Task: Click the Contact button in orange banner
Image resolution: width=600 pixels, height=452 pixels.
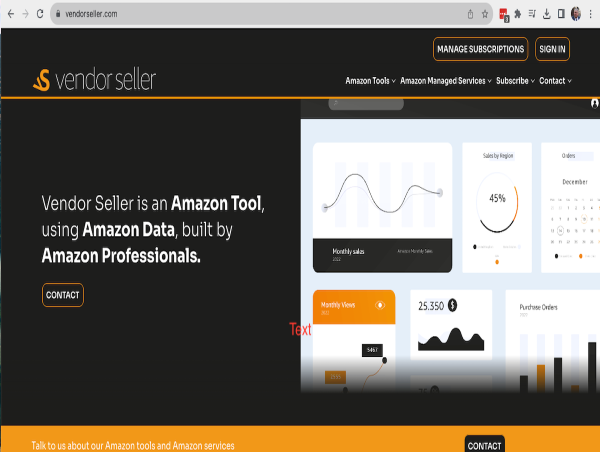Action: [x=484, y=445]
